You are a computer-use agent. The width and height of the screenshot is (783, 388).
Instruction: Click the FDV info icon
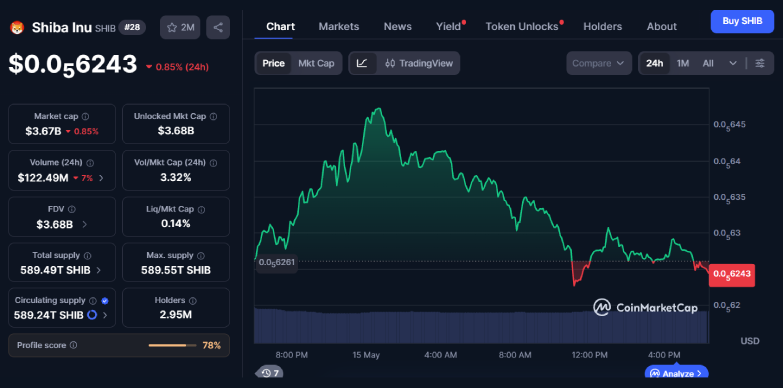point(72,209)
